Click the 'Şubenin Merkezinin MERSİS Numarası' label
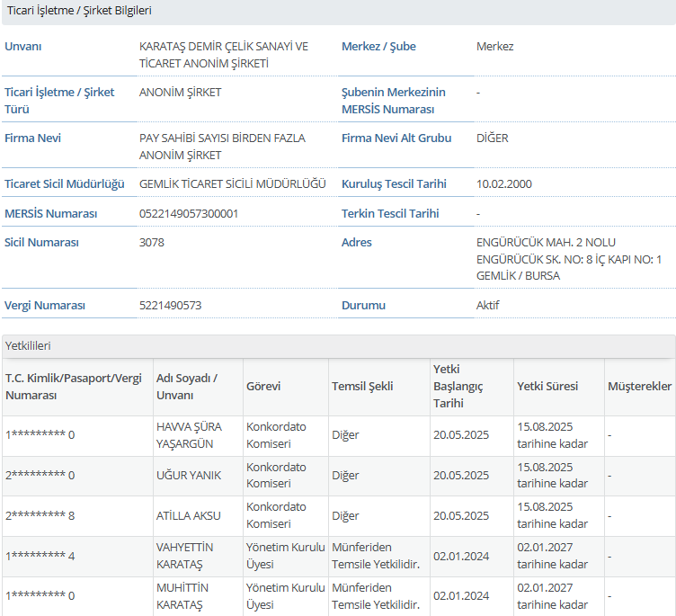Screen dimensions: 676x616 [x=393, y=101]
